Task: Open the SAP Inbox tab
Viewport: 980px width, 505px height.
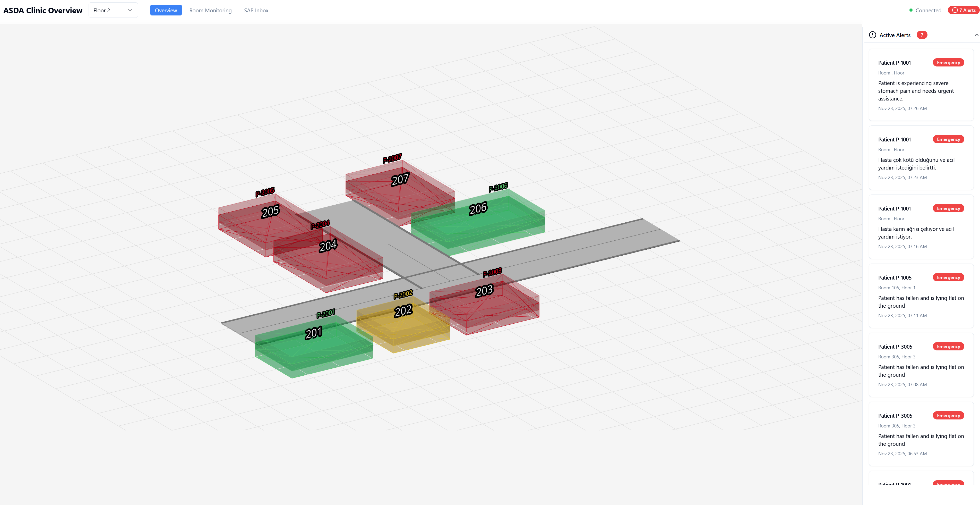Action: point(256,10)
